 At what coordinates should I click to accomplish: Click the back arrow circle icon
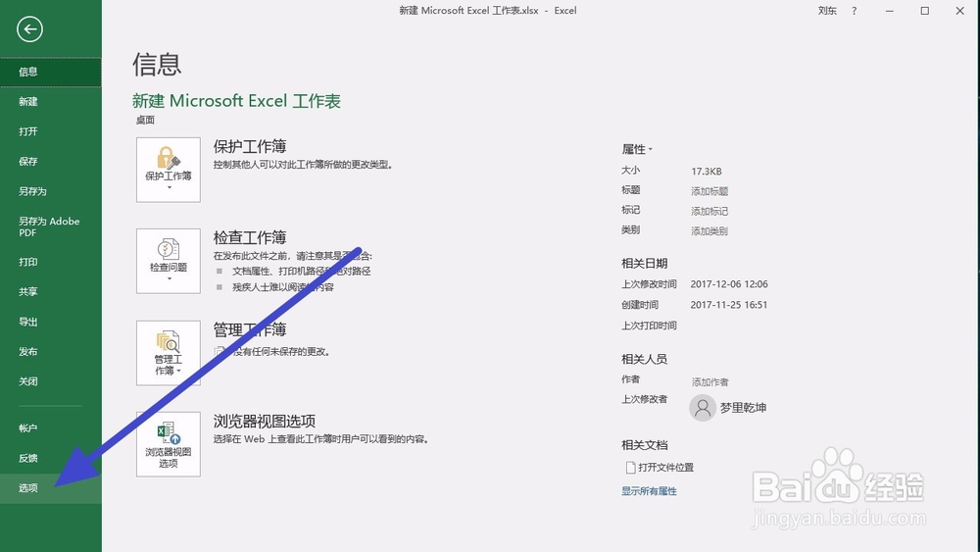pos(29,28)
